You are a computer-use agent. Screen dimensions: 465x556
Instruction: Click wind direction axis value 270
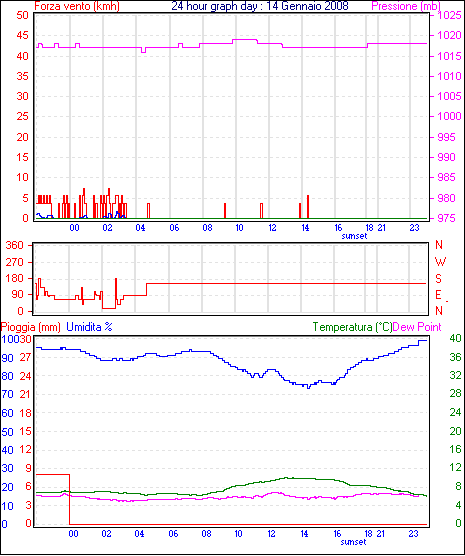tap(15, 262)
